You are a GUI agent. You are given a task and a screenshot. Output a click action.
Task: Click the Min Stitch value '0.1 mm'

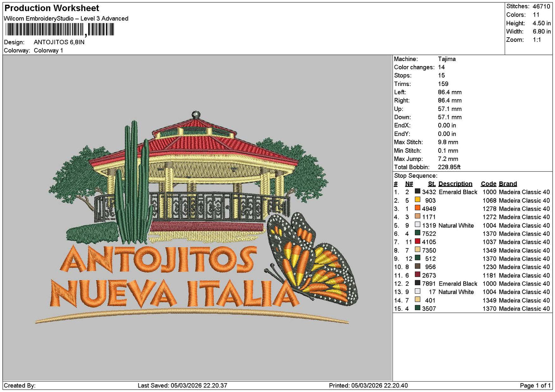(448, 151)
